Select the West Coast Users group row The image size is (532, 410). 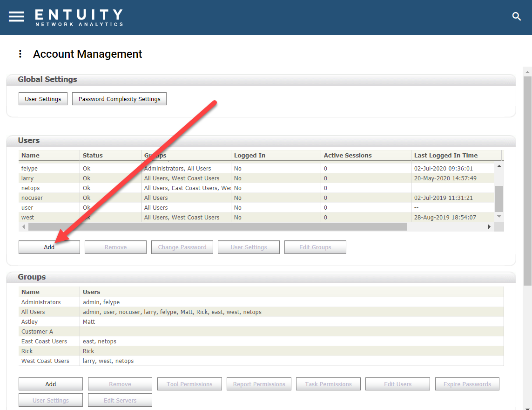(261, 361)
